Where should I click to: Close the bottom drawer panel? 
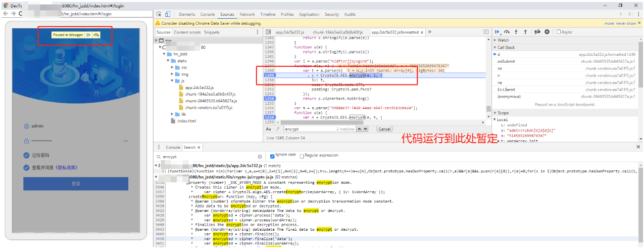pyautogui.click(x=638, y=147)
